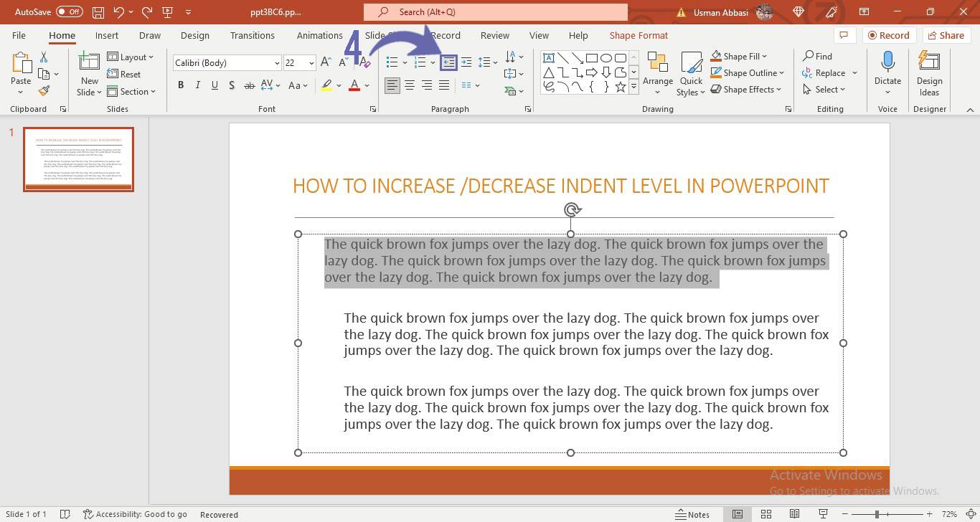980x522 pixels.
Task: Toggle the Notes pane in status bar
Action: (x=692, y=514)
